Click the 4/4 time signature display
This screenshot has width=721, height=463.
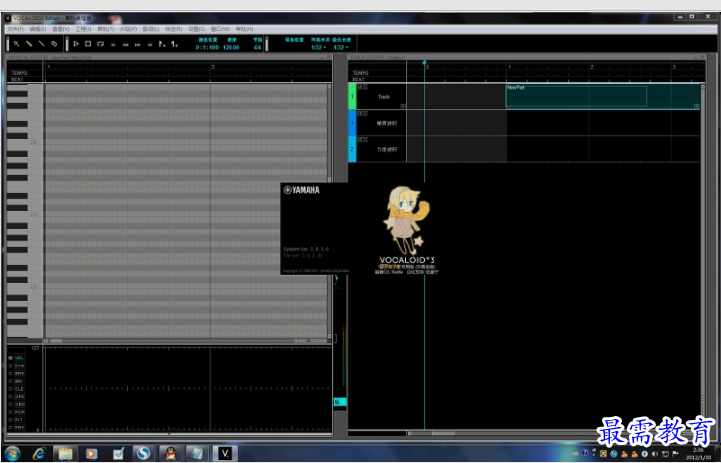click(x=257, y=47)
